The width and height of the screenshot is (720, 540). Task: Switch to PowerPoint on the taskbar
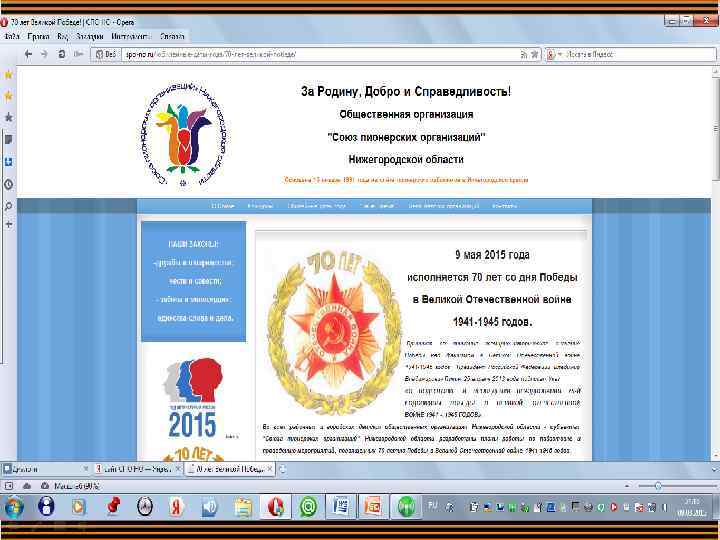[373, 507]
